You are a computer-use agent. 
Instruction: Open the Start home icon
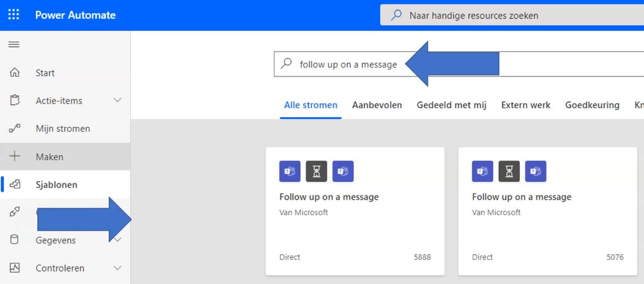pos(14,73)
